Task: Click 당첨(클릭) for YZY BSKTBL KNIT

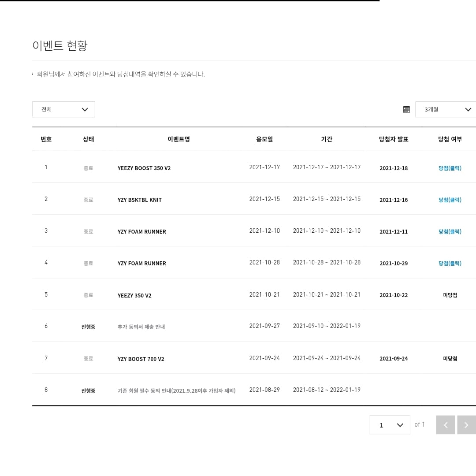Action: tap(450, 200)
